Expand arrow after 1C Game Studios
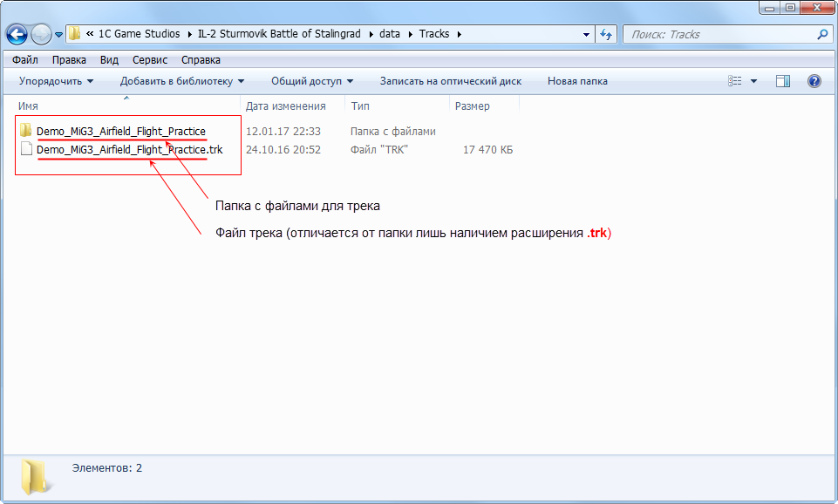The image size is (838, 504). tap(189, 34)
